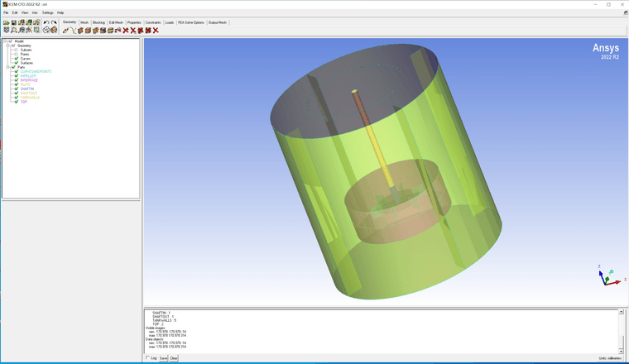Collapse the Geometry tree node
Image resolution: width=629 pixels, height=364 pixels.
point(8,45)
